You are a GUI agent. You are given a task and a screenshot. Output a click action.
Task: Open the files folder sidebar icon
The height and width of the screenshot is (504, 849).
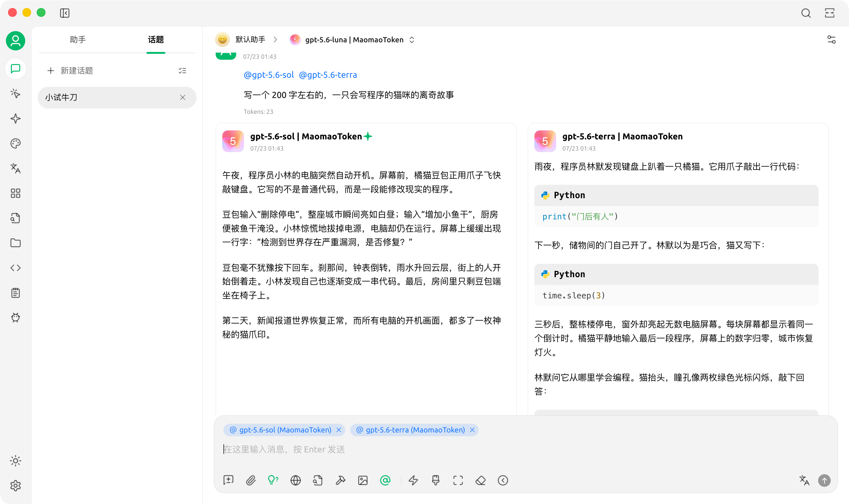point(16,243)
